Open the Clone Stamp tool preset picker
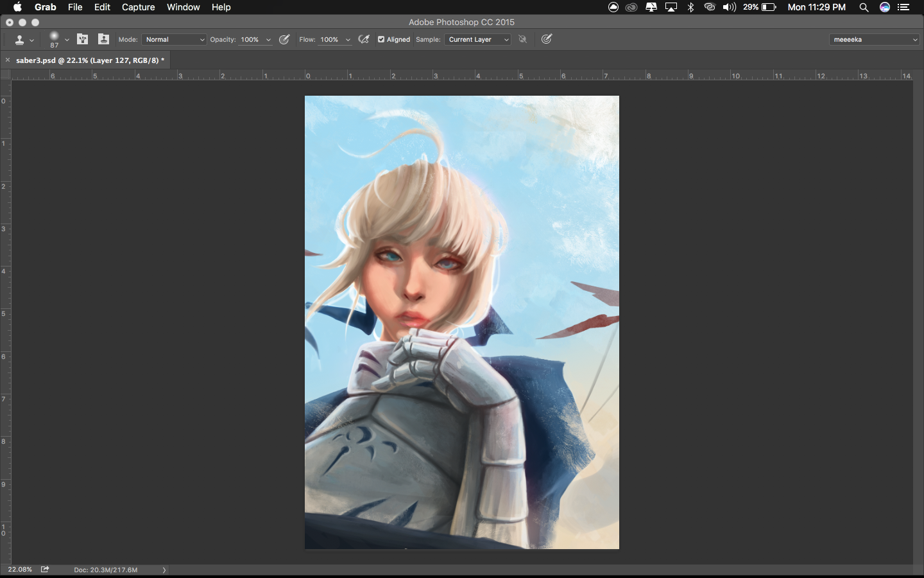 click(x=24, y=40)
